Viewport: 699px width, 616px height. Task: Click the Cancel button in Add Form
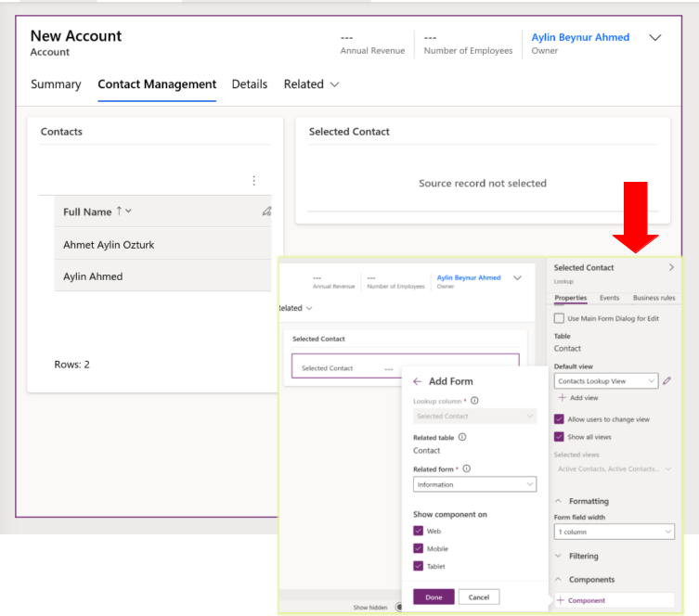pos(479,597)
